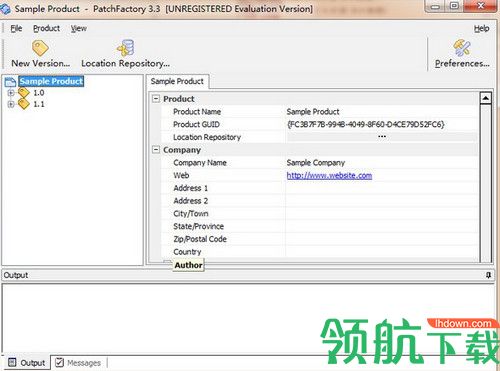Open the Help menu
Screen dimensions: 500x371
[x=482, y=28]
